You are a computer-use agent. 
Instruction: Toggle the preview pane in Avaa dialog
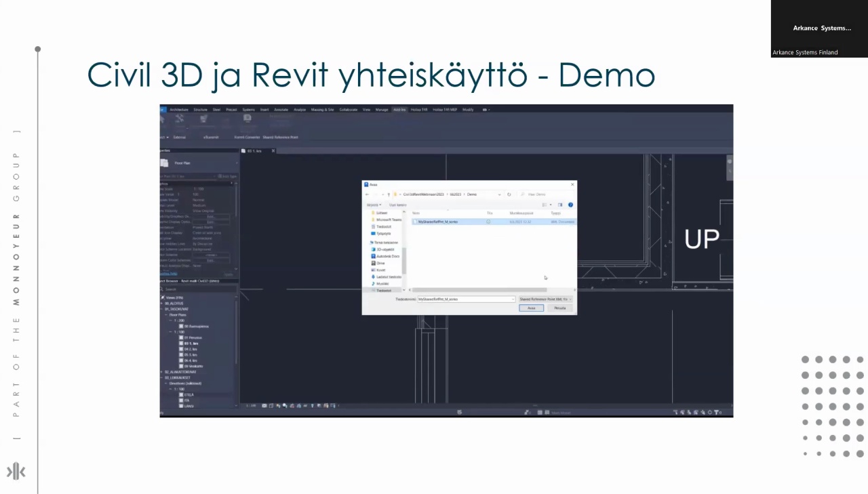point(560,205)
